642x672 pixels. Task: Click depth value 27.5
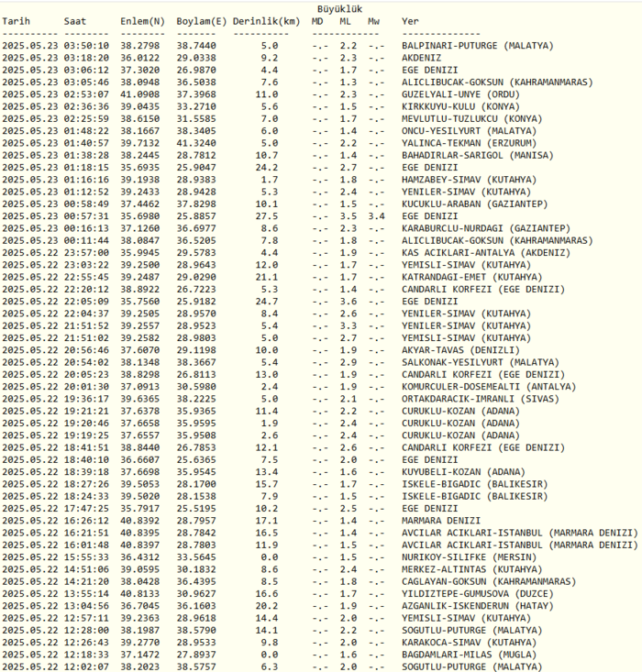266,216
